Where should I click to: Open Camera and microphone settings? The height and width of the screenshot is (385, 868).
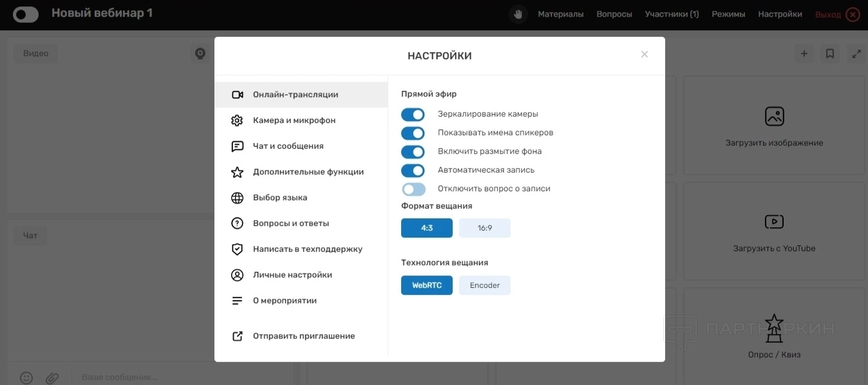(294, 120)
